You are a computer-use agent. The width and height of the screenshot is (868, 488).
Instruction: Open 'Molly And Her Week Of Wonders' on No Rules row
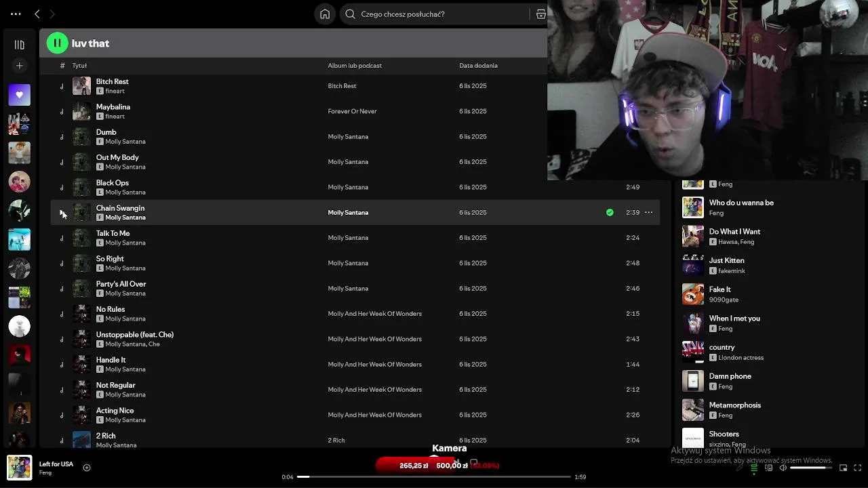(374, 314)
